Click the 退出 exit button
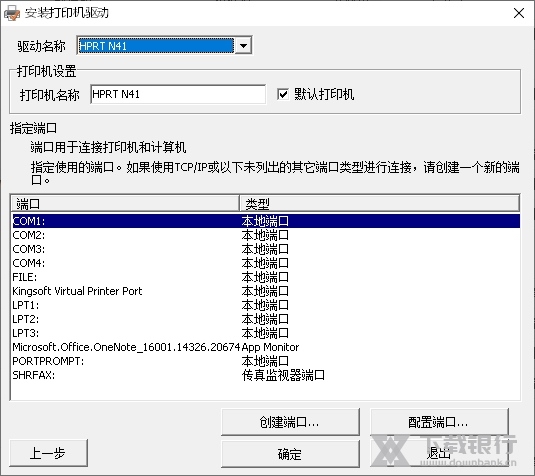The image size is (535, 476). (x=439, y=454)
